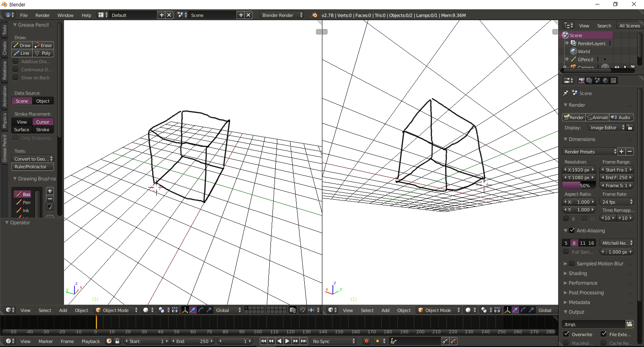Play the animation forward

pyautogui.click(x=287, y=341)
